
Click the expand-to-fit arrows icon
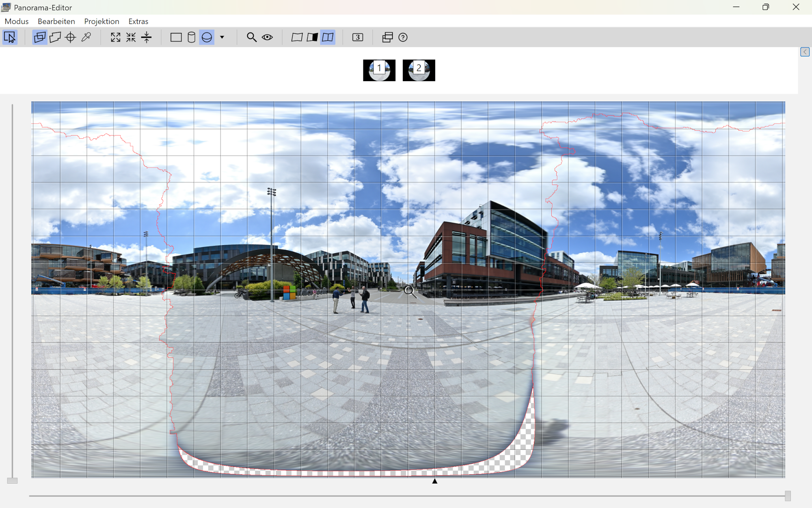(115, 37)
